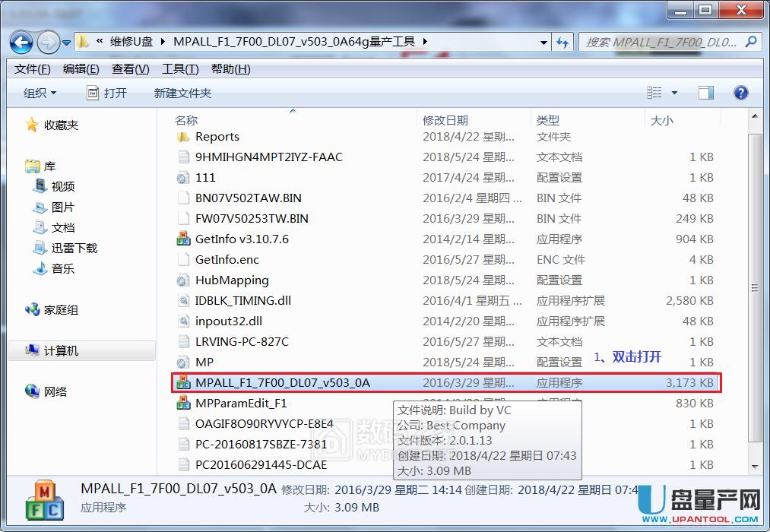
Task: Toggle the preview pane icon
Action: pyautogui.click(x=706, y=93)
